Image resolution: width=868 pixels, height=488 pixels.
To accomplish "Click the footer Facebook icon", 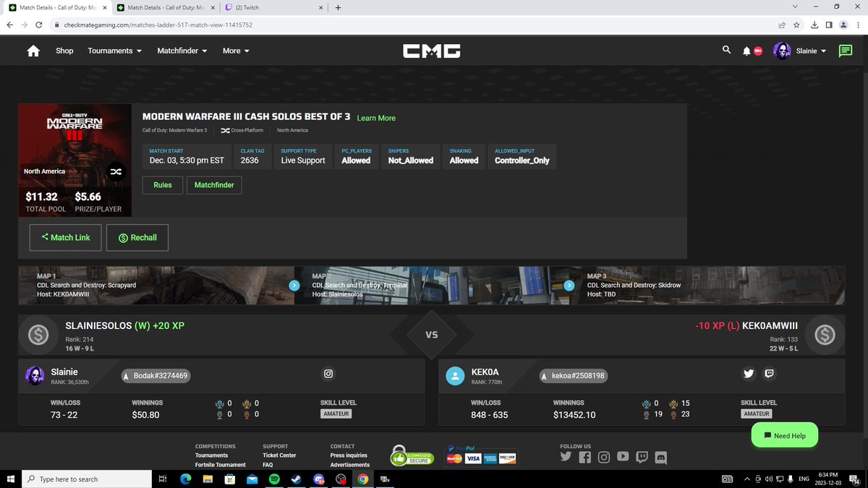I will pos(584,457).
